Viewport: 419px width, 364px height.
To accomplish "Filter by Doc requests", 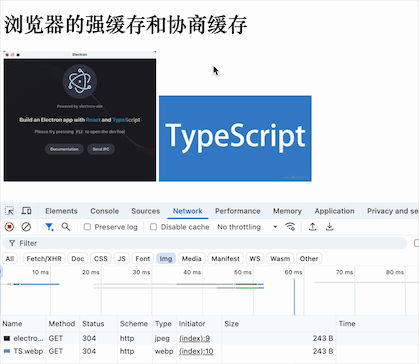I will click(78, 259).
